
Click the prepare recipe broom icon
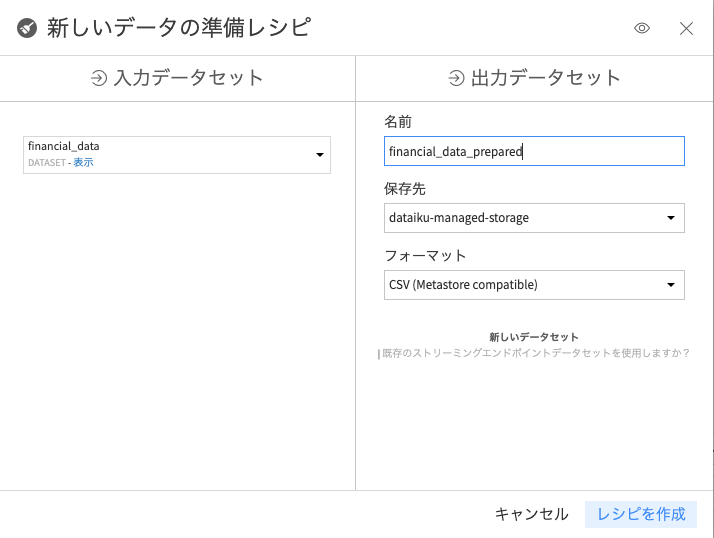(x=27, y=28)
